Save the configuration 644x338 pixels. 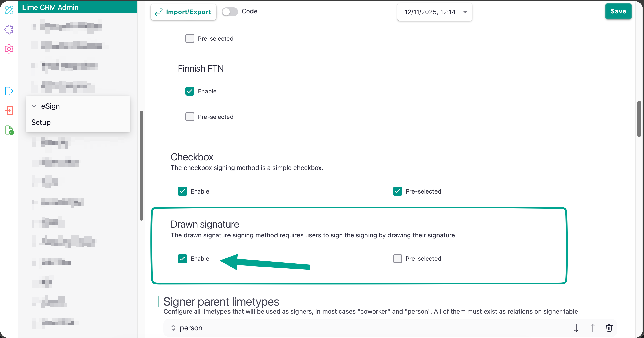[x=618, y=11]
